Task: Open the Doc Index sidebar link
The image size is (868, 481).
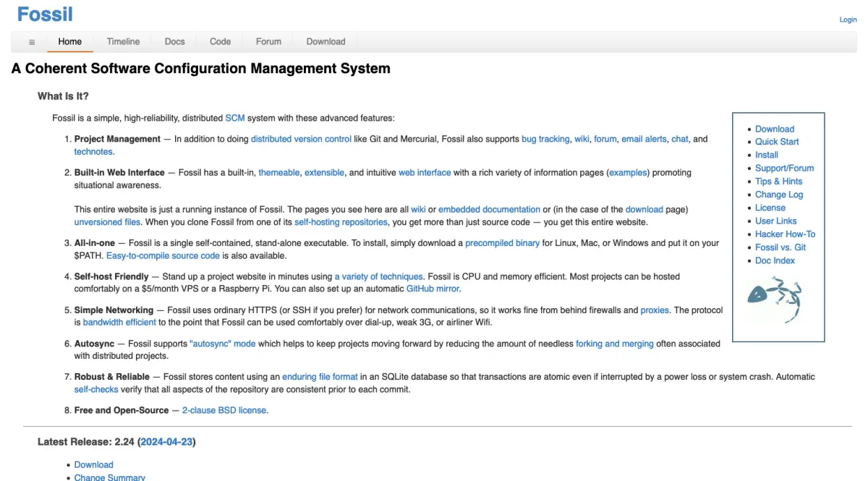Action: click(775, 260)
